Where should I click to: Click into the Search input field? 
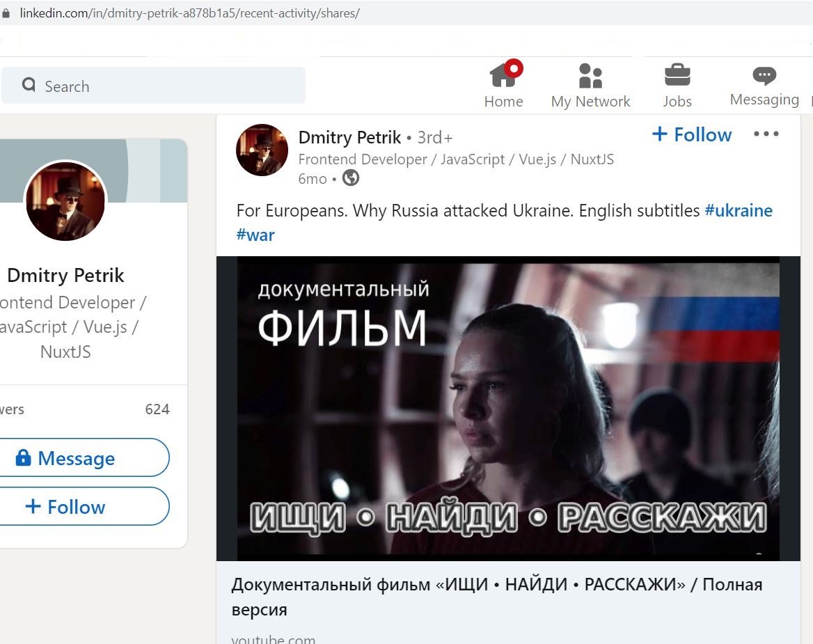[153, 86]
